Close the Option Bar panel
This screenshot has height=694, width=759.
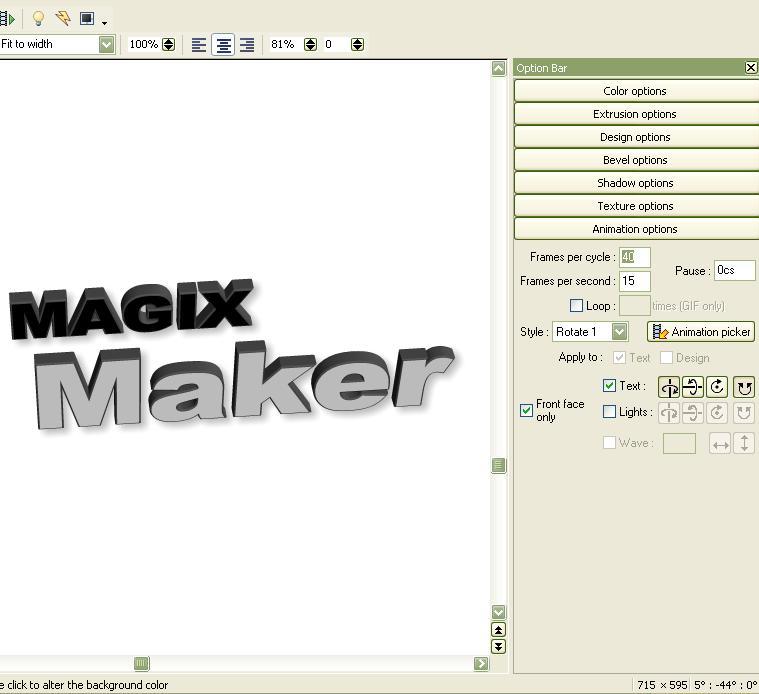click(751, 67)
